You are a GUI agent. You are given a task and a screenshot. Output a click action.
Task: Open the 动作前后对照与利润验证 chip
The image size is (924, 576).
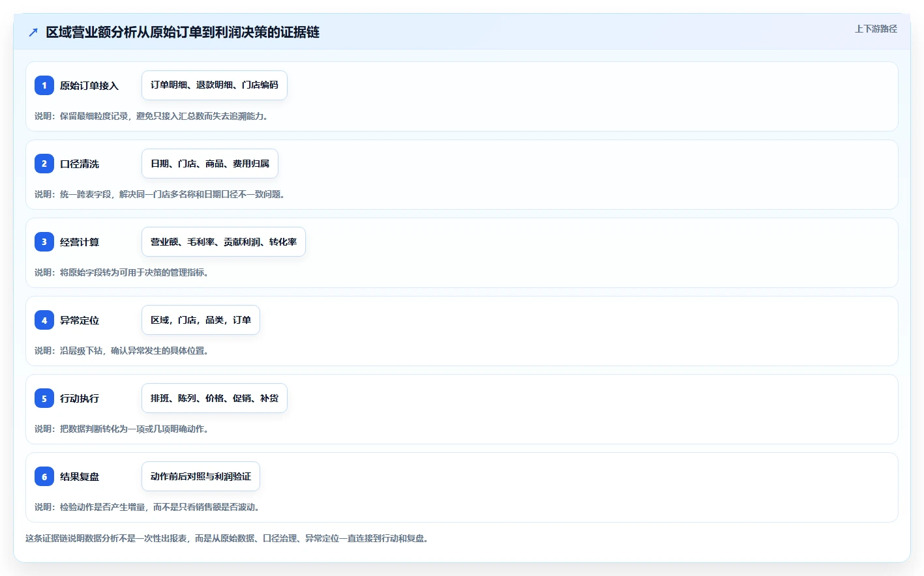click(201, 476)
